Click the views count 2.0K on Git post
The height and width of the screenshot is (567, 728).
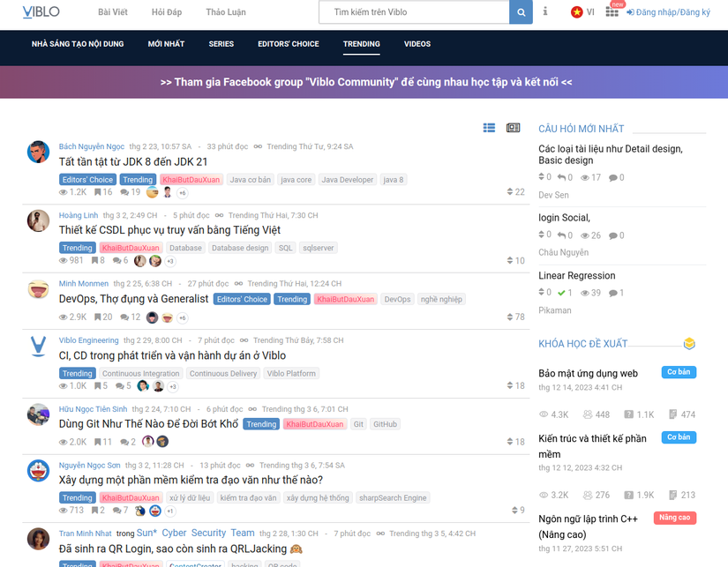pyautogui.click(x=72, y=442)
